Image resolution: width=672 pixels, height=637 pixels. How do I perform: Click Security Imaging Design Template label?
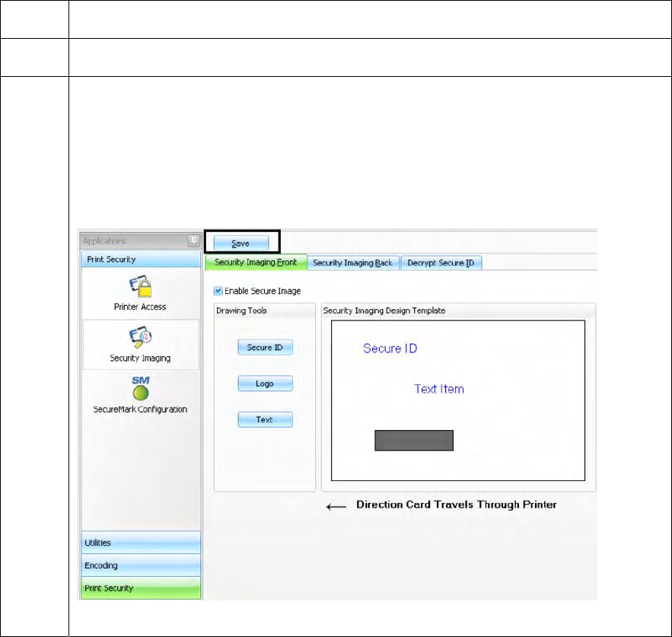(384, 311)
